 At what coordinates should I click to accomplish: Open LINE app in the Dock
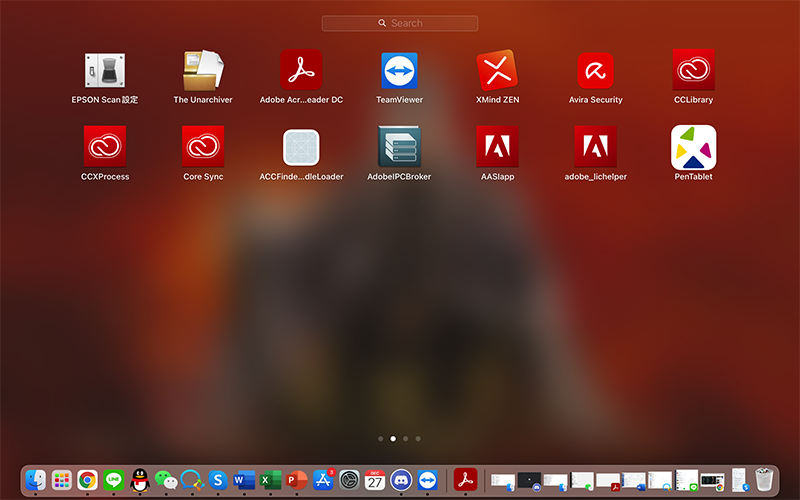(113, 480)
